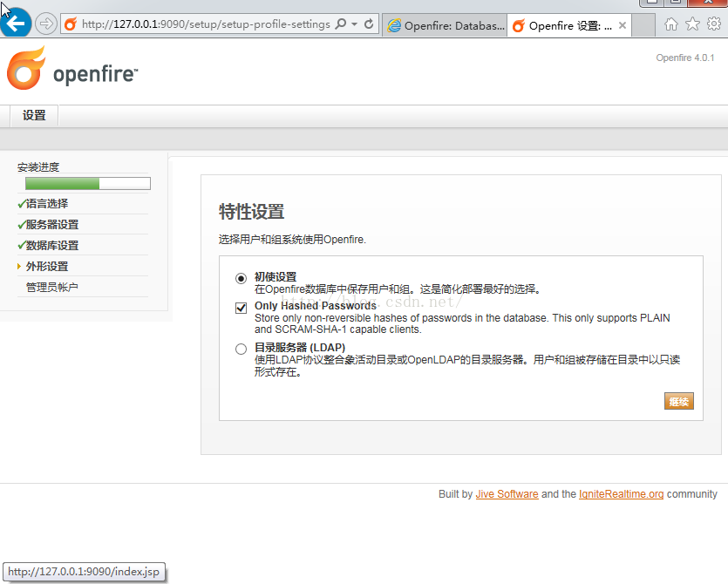The image size is (728, 584).
Task: Open the IgniteRealtime.org link
Action: pos(622,494)
